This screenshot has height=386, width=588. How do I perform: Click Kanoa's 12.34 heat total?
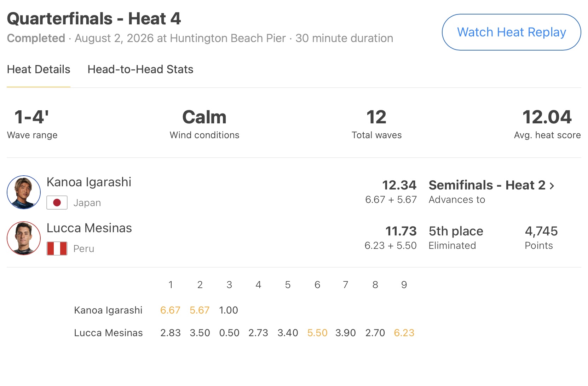click(x=399, y=185)
